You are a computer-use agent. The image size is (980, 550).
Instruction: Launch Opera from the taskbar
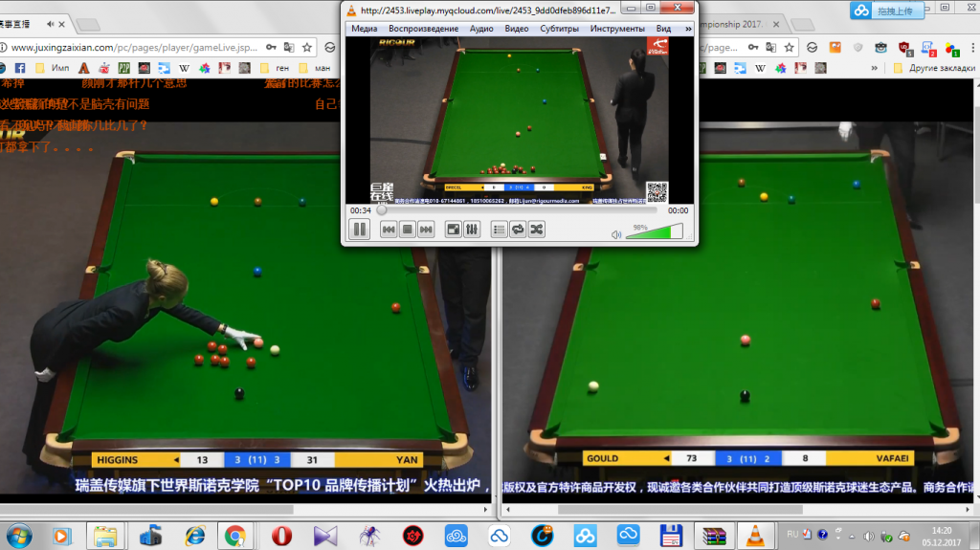(281, 535)
